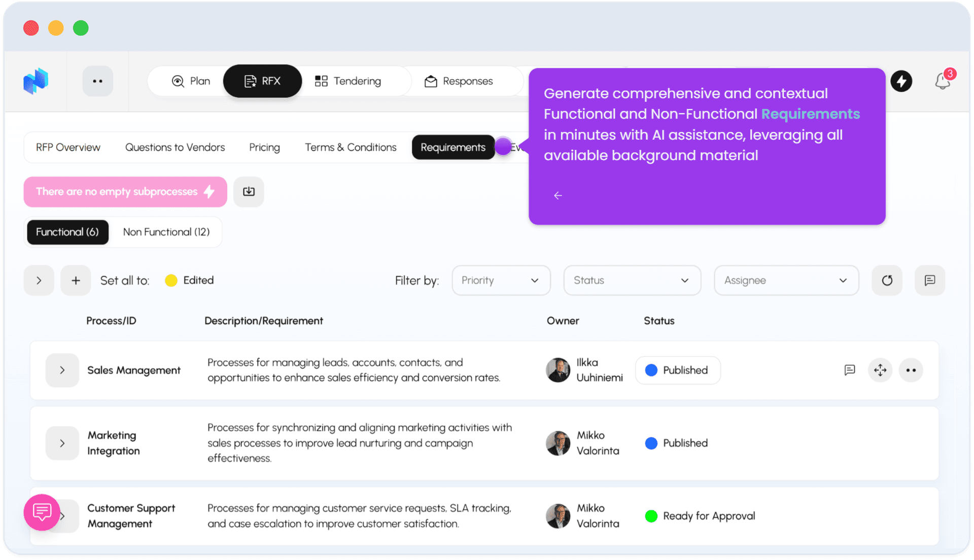
Task: Open Terms & Conditions section
Action: click(351, 148)
